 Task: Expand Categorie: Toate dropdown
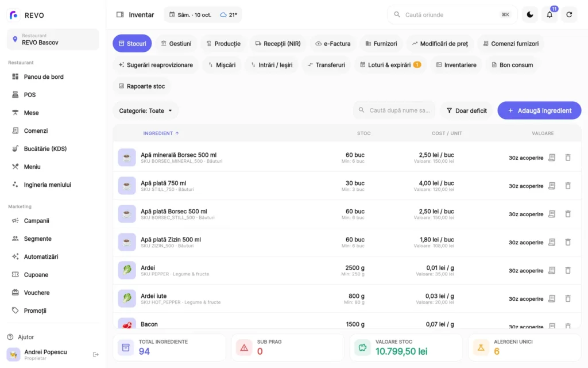pyautogui.click(x=145, y=110)
